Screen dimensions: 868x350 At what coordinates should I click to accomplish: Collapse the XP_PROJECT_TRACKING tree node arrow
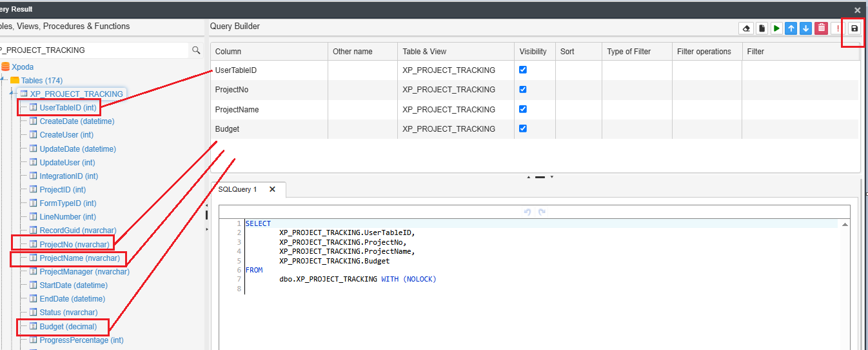pyautogui.click(x=13, y=94)
